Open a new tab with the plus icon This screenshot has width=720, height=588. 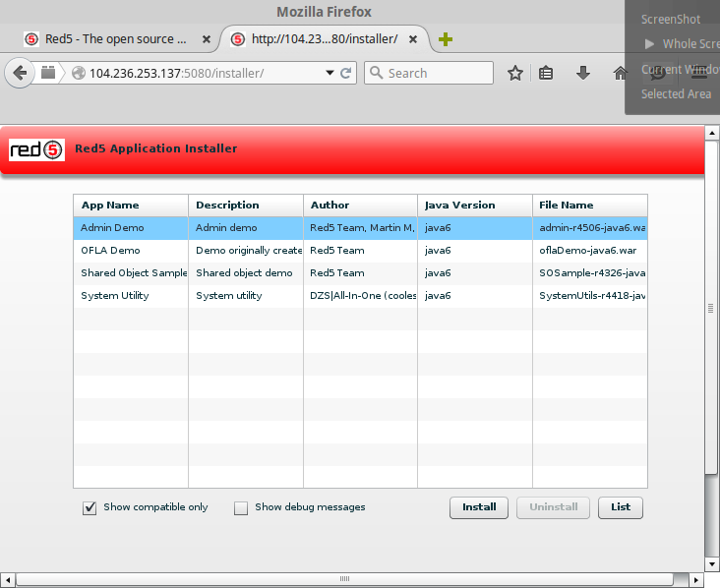446,39
